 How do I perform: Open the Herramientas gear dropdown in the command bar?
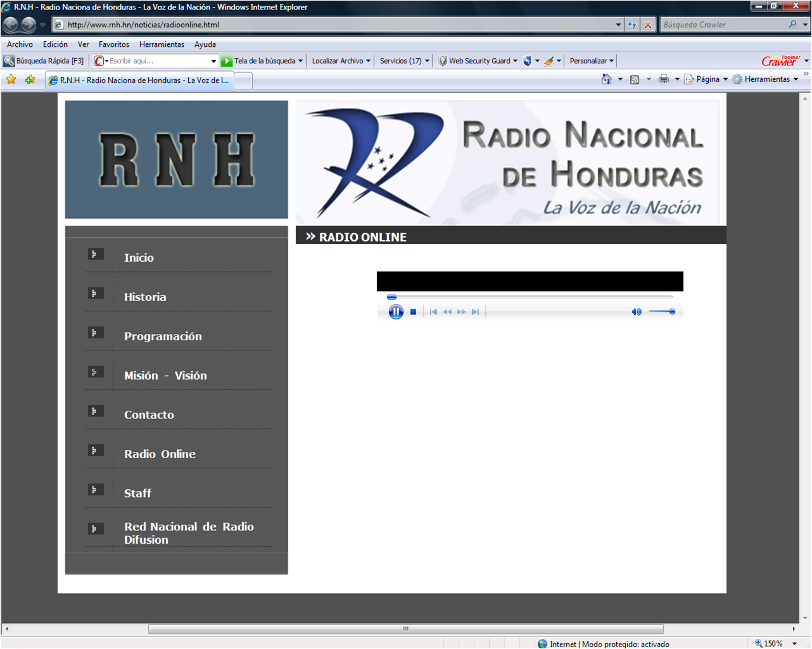765,79
